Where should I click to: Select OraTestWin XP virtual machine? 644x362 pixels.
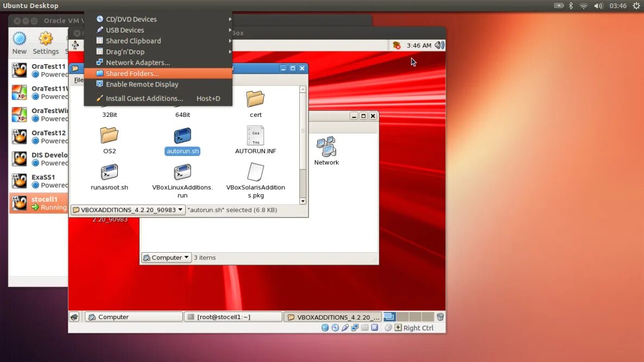coord(39,115)
